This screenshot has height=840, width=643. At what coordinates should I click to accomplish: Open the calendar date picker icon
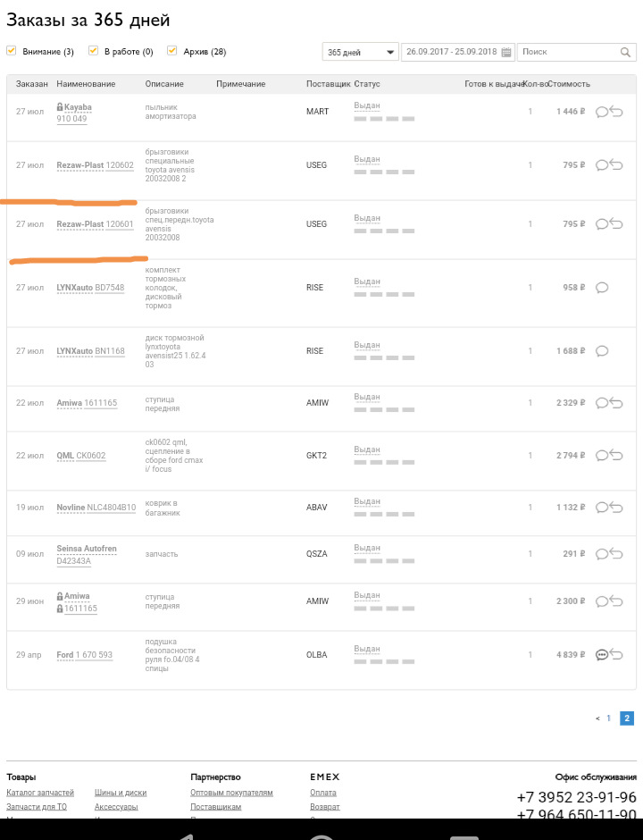pos(506,53)
